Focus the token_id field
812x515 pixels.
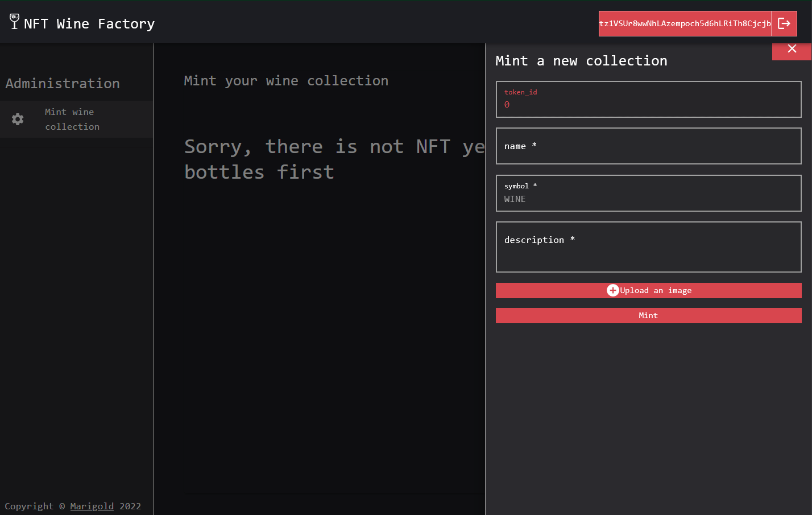648,99
